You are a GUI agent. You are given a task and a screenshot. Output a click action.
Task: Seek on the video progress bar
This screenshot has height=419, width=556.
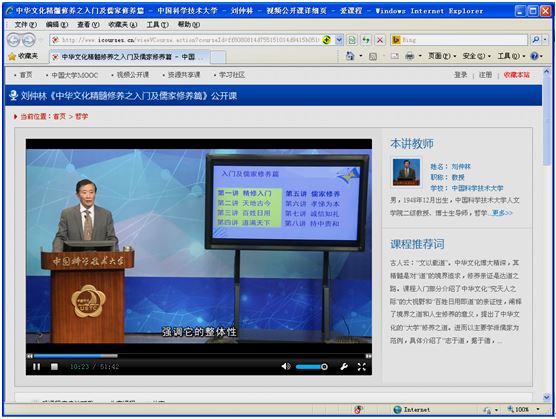(199, 356)
